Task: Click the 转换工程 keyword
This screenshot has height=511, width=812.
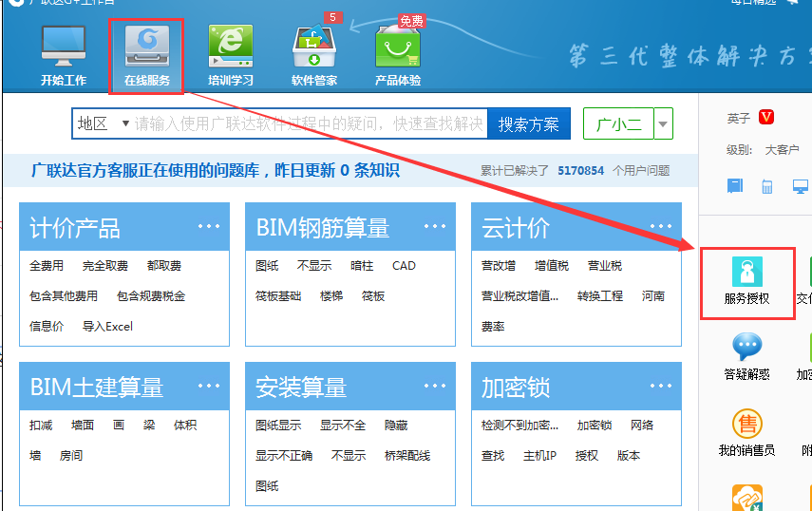Action: 600,296
